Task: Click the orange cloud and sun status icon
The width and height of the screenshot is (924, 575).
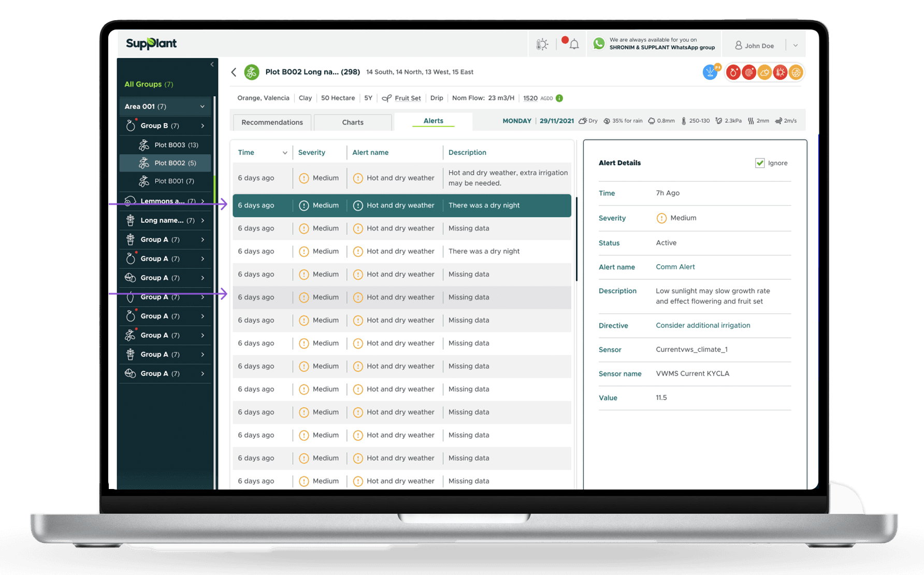Action: click(764, 72)
